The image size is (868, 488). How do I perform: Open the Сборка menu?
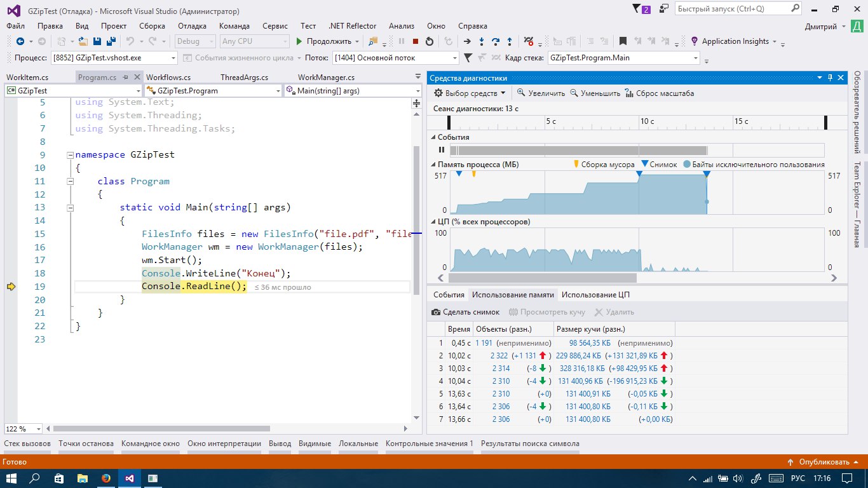(x=153, y=26)
